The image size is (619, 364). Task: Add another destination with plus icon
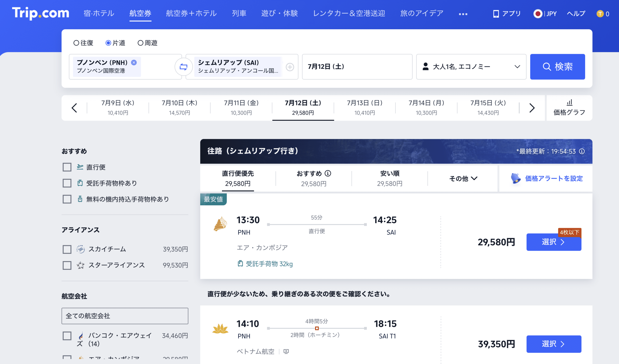click(290, 67)
